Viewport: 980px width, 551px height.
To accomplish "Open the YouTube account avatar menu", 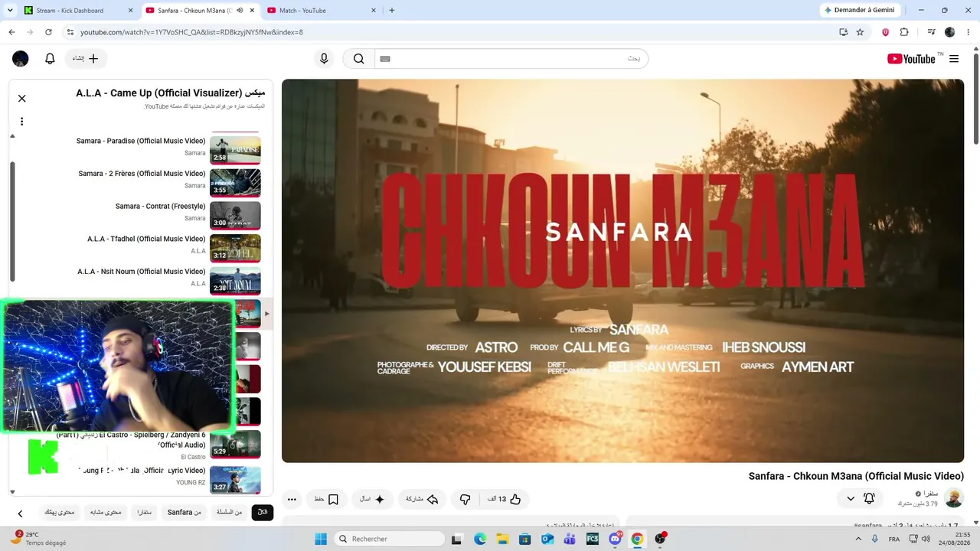I will tap(21, 59).
